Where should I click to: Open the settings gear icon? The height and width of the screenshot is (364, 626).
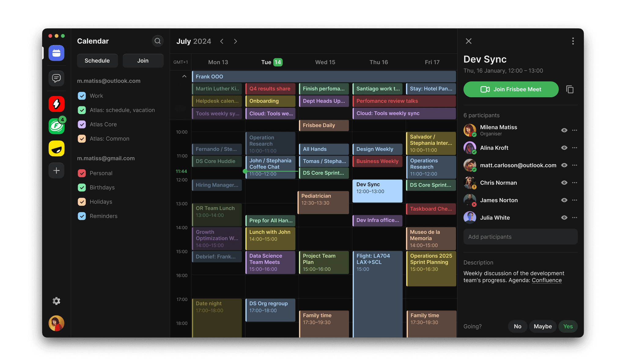coord(56,301)
